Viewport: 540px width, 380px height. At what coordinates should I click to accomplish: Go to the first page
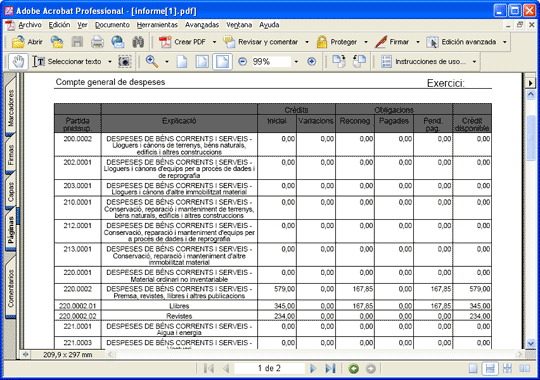[208, 369]
